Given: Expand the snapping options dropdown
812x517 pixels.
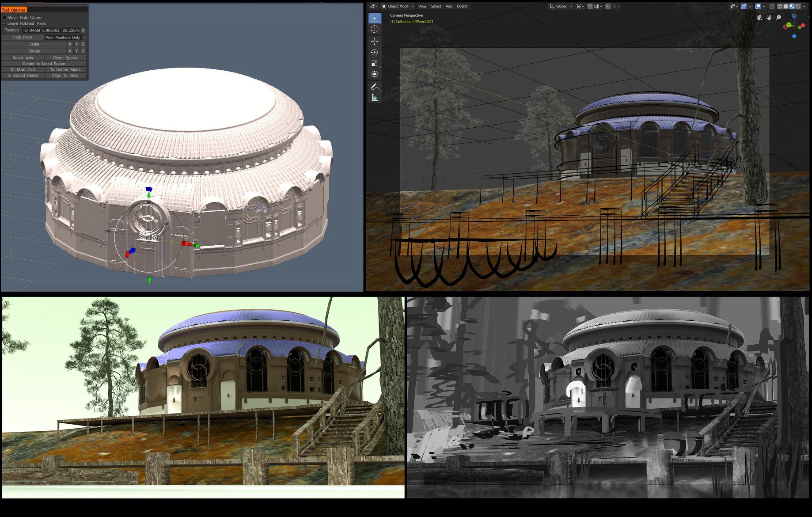Looking at the screenshot, I should coord(598,6).
